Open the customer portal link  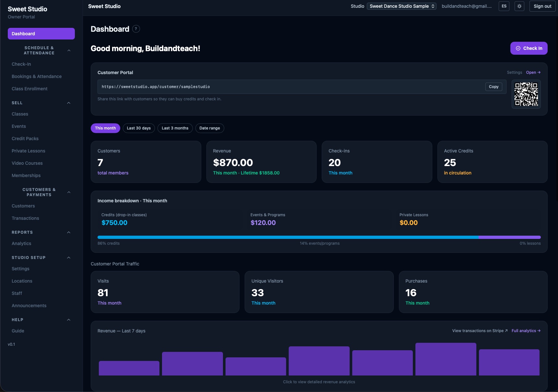pyautogui.click(x=533, y=73)
